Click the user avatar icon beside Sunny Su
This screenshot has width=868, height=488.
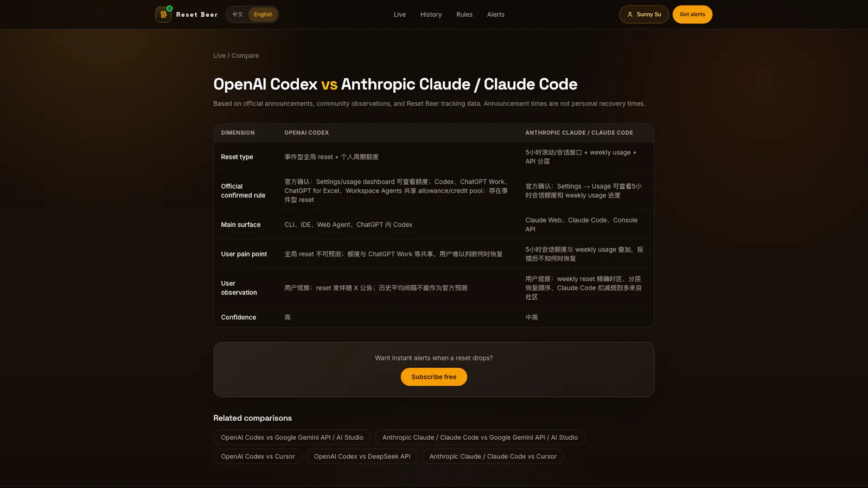point(630,15)
